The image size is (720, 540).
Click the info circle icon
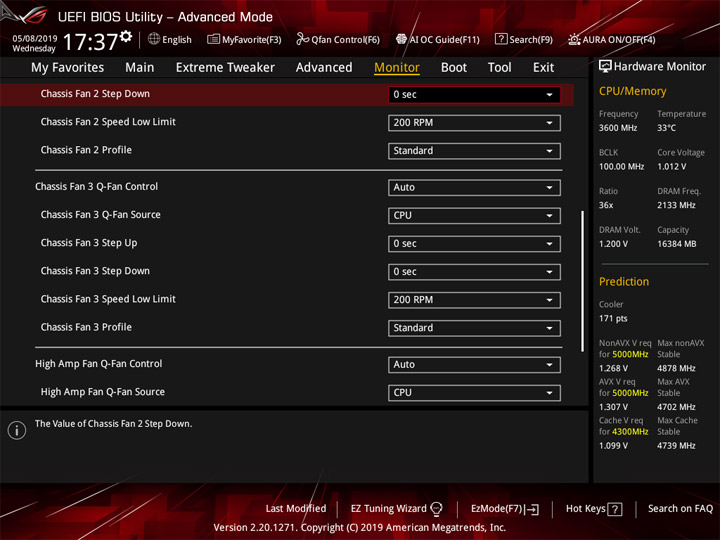17,430
